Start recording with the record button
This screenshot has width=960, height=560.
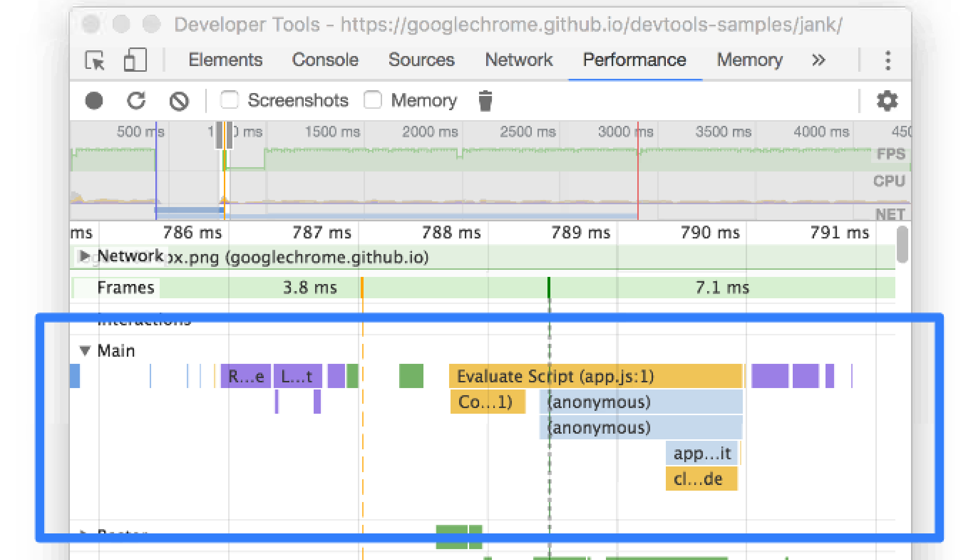(94, 101)
